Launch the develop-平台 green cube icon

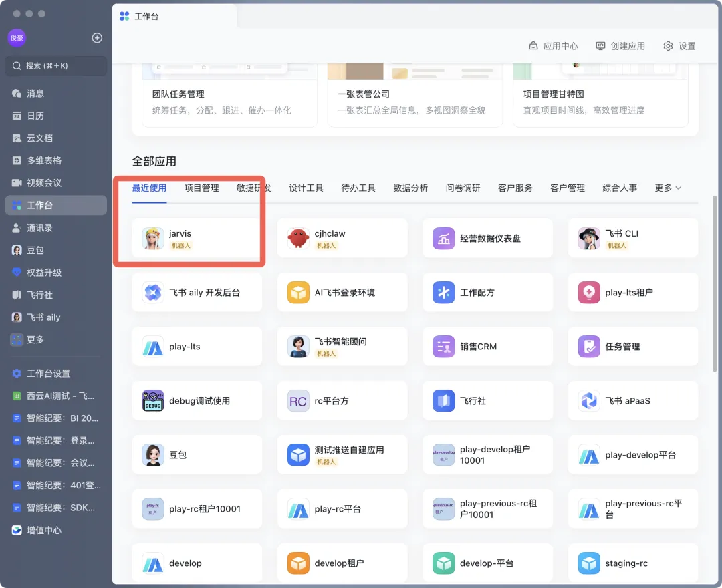(443, 563)
